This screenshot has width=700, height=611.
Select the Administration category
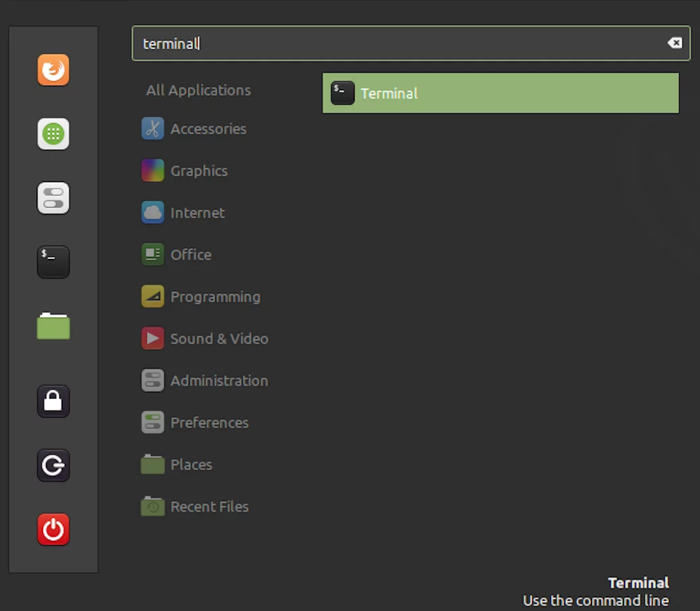pyautogui.click(x=205, y=380)
